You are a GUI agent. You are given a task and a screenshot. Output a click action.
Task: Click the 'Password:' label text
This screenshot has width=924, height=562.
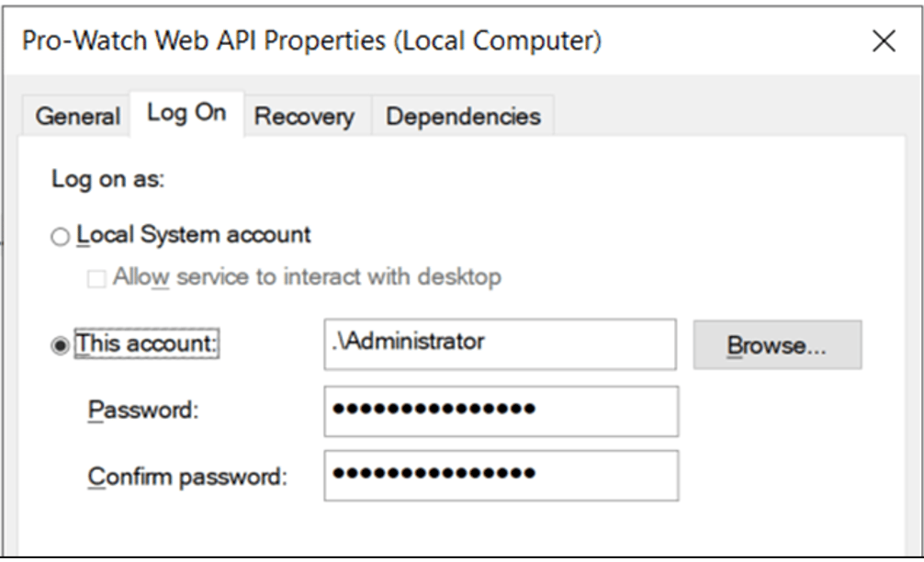(143, 410)
